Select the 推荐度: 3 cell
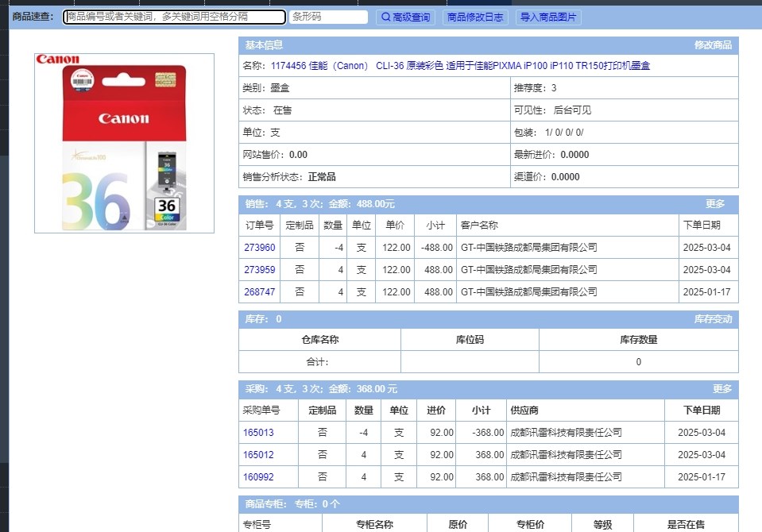The width and height of the screenshot is (762, 532). (x=625, y=88)
